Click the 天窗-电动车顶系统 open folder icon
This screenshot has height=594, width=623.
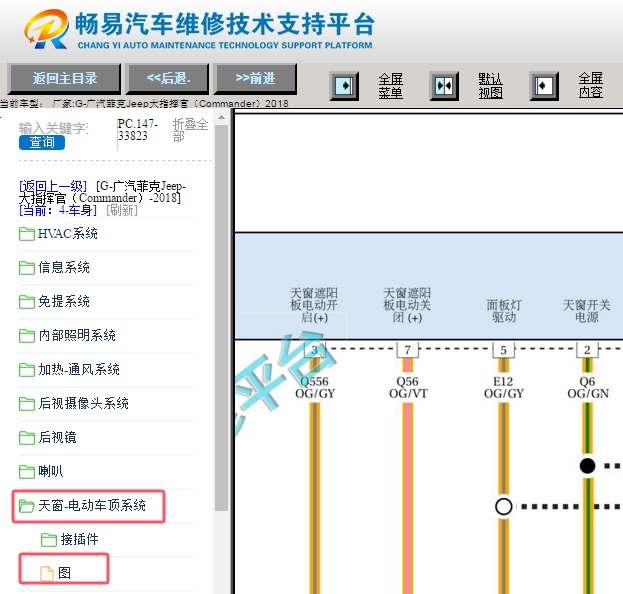27,506
